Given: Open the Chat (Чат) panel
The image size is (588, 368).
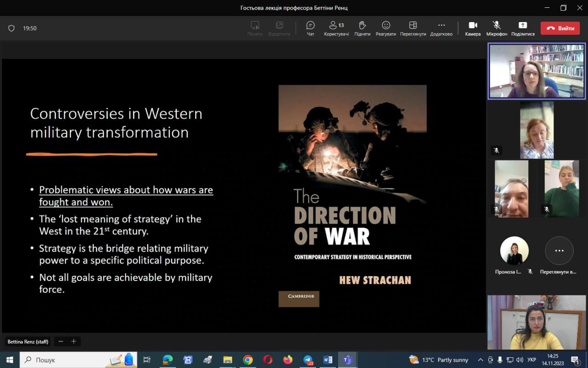Looking at the screenshot, I should pos(310,28).
